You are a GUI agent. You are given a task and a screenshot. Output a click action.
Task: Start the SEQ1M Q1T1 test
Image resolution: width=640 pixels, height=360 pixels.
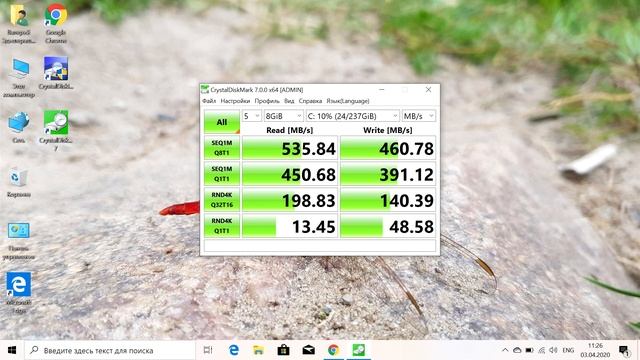[x=222, y=174]
